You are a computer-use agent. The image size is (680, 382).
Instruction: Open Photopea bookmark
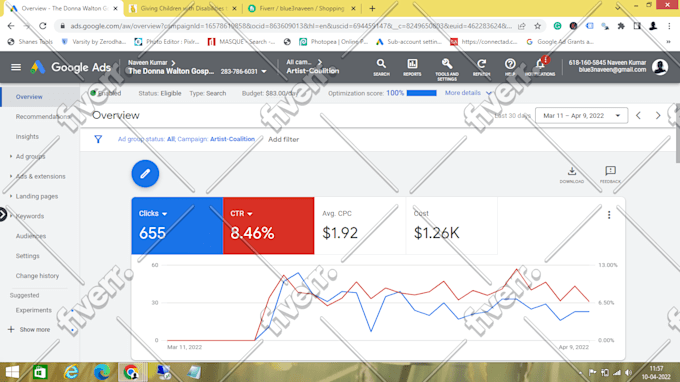click(x=333, y=42)
